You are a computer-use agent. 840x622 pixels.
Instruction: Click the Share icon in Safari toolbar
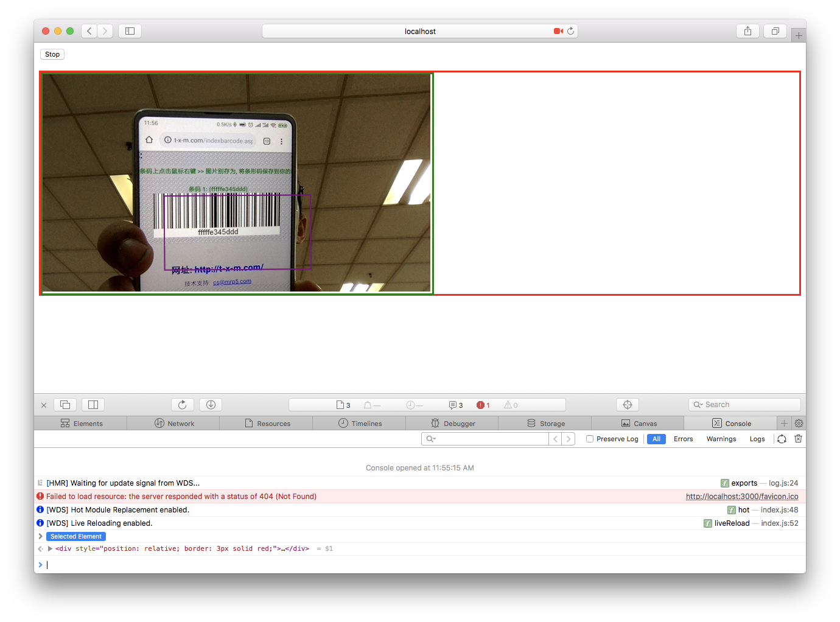[x=747, y=31]
